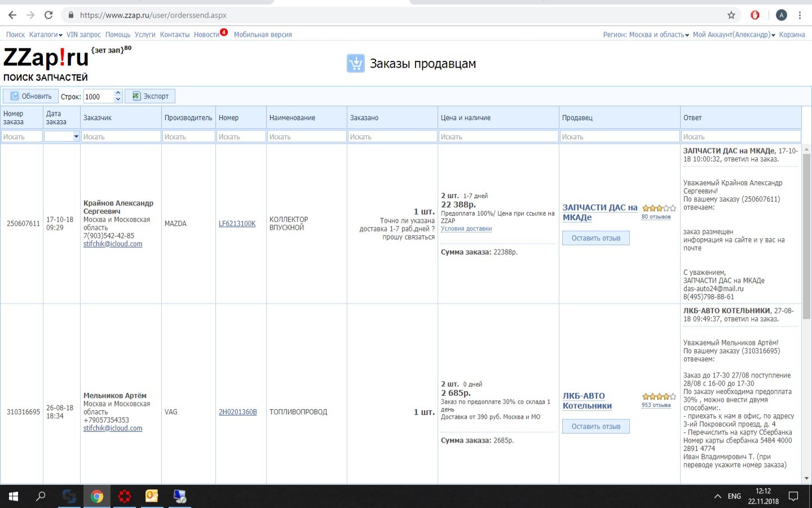
Task: Click the star rating of ЛКБ-АВТО Котельники
Action: [659, 397]
